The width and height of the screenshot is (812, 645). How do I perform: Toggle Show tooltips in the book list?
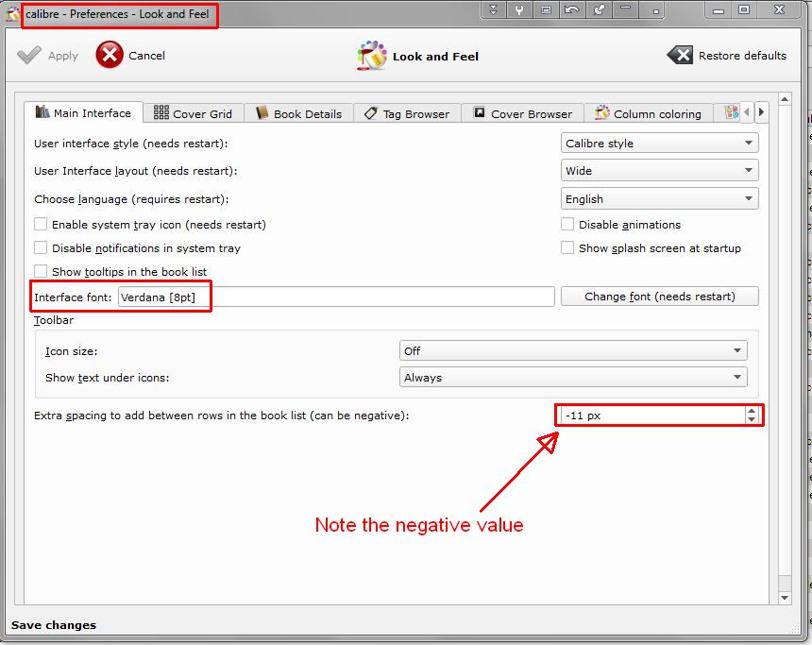click(x=41, y=271)
